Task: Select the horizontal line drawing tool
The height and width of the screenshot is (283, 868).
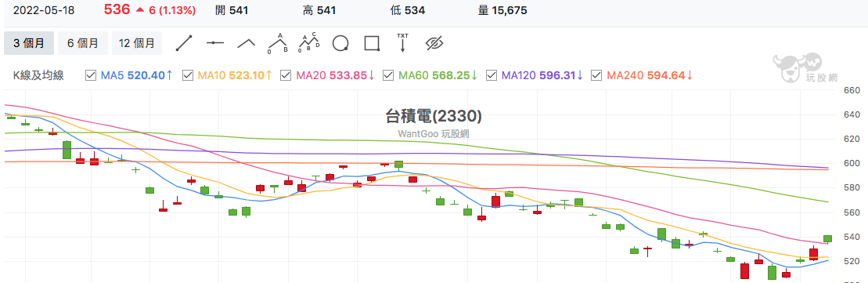Action: point(214,43)
